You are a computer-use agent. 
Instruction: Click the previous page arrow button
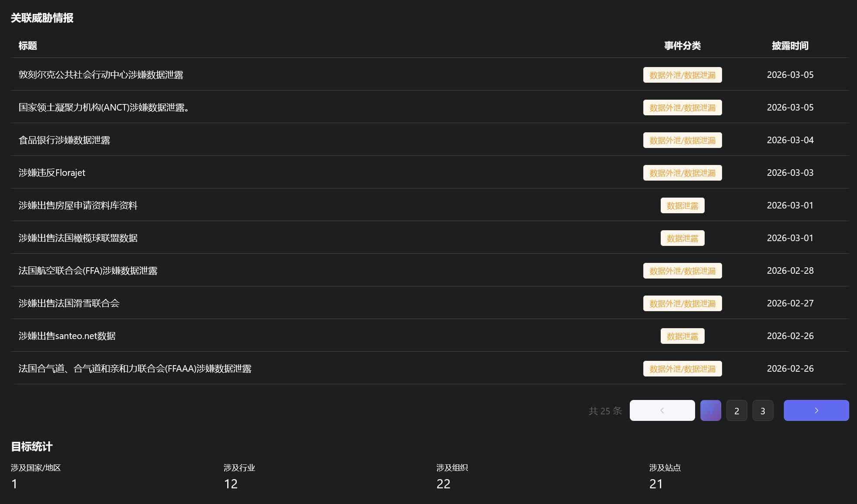pos(662,410)
